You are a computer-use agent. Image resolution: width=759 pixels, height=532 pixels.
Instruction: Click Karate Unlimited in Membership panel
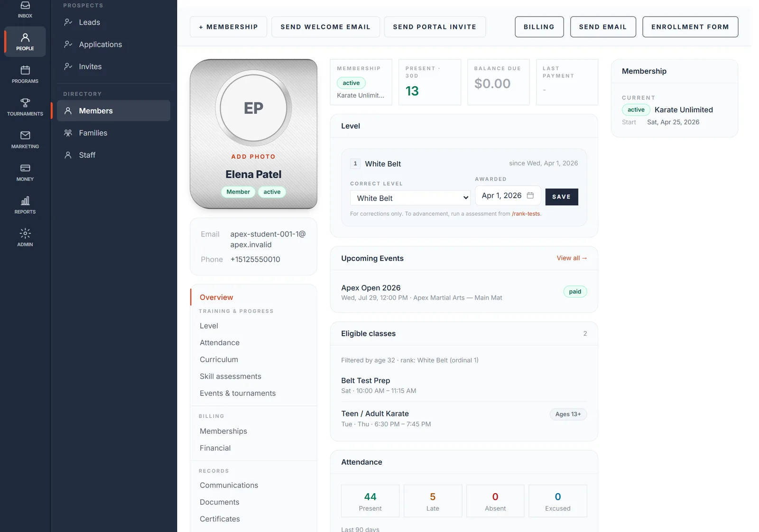click(x=684, y=110)
